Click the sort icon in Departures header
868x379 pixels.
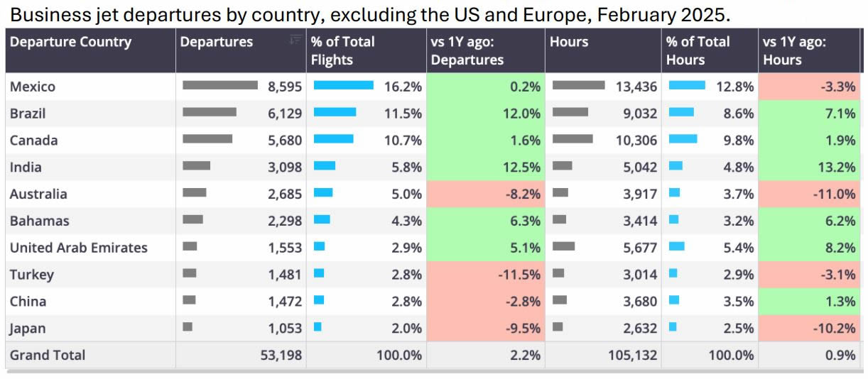point(295,40)
